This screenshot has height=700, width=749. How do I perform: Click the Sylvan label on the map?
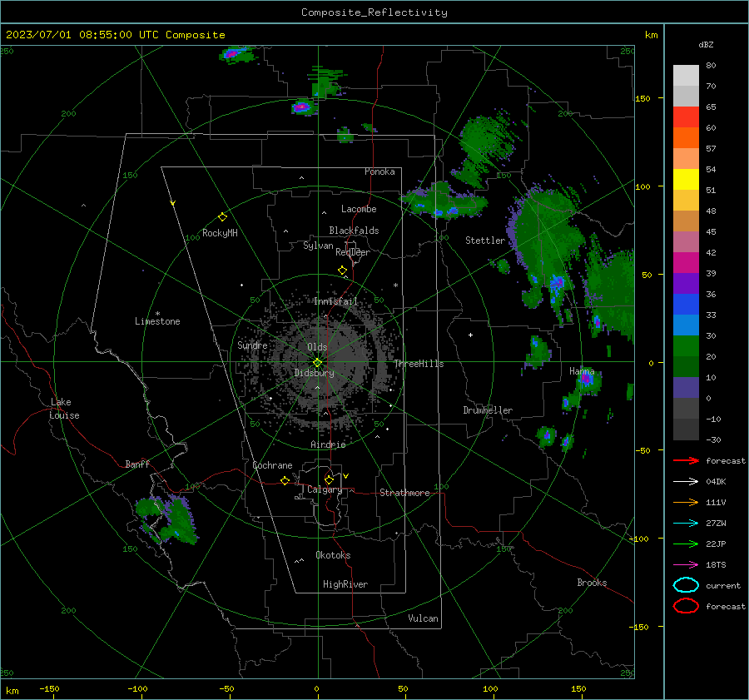coord(318,246)
